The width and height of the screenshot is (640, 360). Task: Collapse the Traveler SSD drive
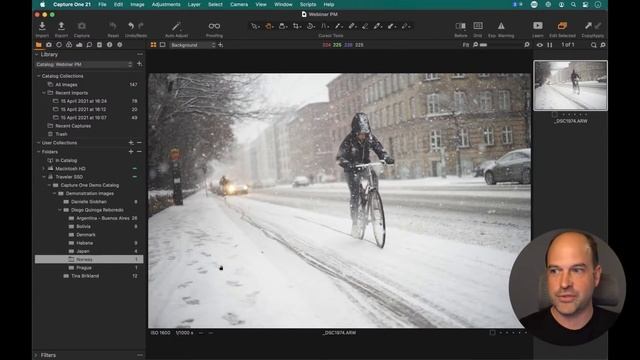tap(44, 177)
